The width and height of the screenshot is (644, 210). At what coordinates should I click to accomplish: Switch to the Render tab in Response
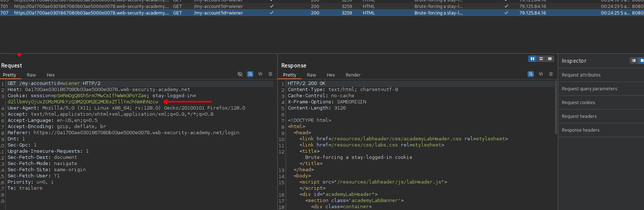[x=353, y=75]
